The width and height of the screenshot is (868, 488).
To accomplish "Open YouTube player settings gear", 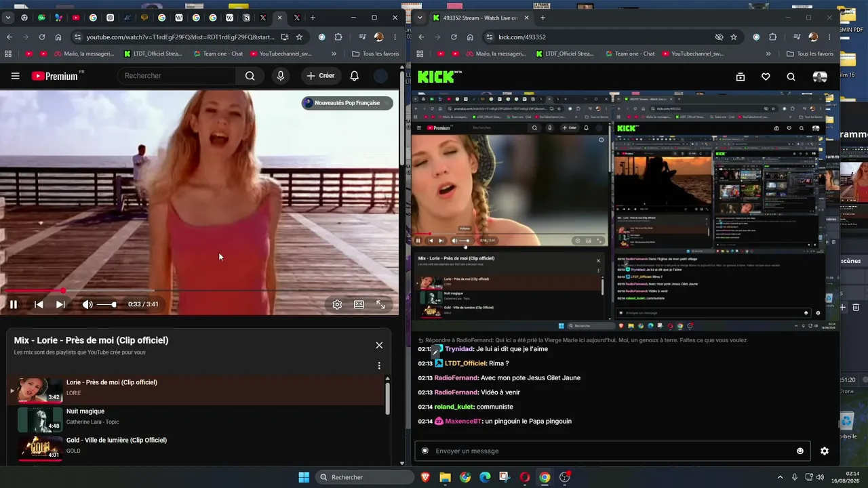I will click(337, 304).
